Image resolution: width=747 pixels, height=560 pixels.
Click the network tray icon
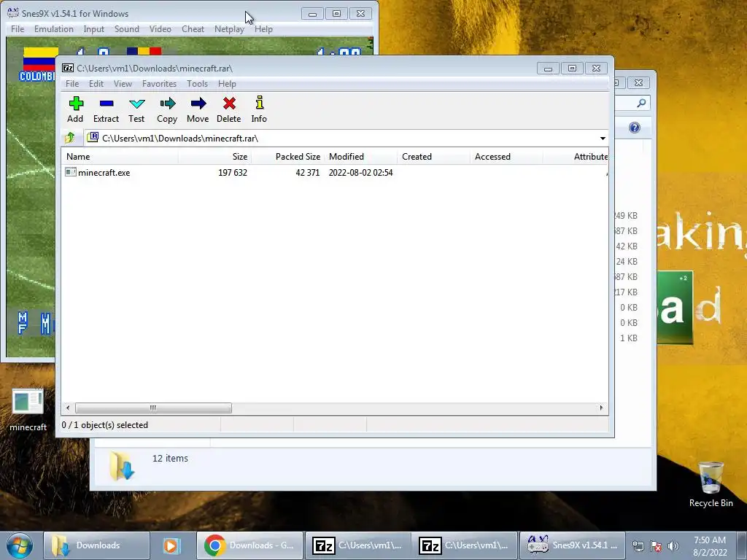coord(638,546)
